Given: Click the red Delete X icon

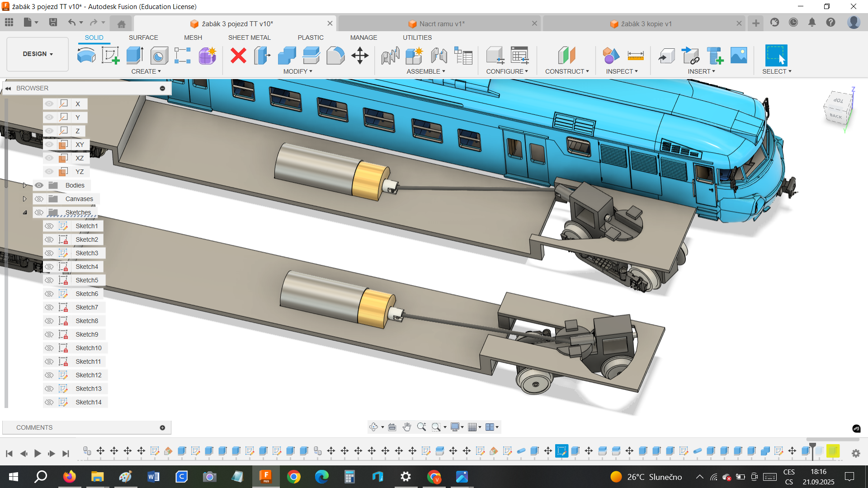Looking at the screenshot, I should tap(238, 56).
